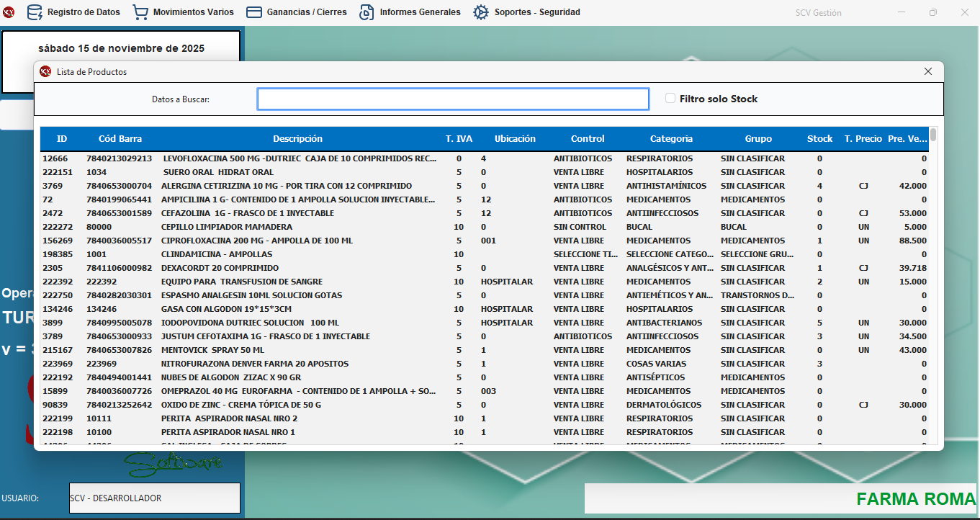Click the Lista de Productos window icon
The height and width of the screenshot is (520, 980).
(x=45, y=71)
